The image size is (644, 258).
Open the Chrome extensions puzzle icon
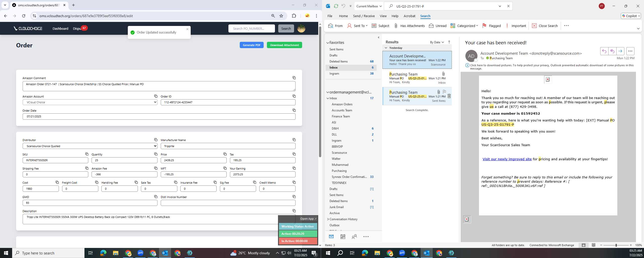coord(294,16)
